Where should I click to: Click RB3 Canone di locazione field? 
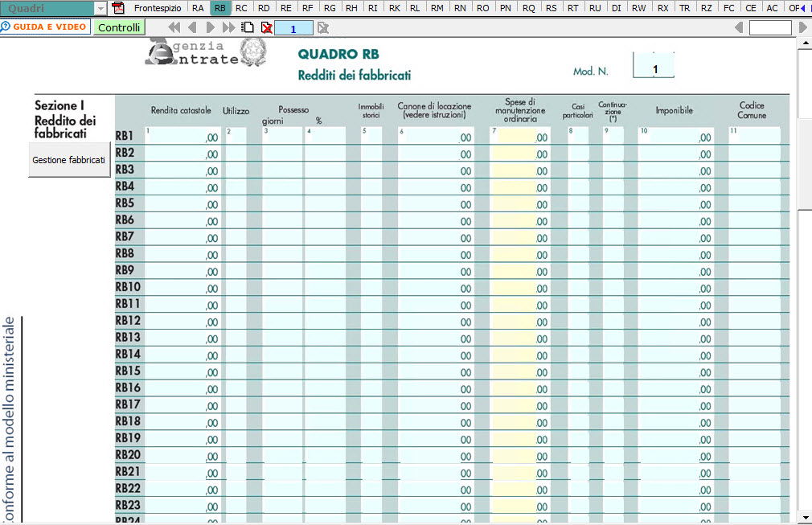tap(436, 170)
